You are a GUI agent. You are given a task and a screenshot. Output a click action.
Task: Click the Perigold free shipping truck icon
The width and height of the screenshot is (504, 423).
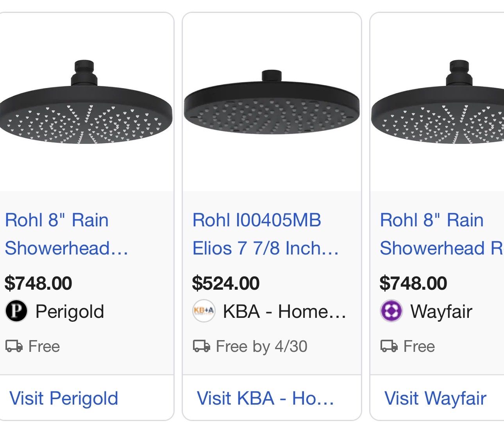coord(14,346)
